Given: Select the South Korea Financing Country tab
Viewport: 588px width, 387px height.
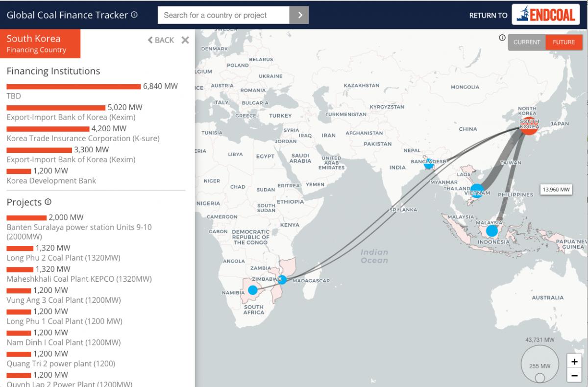Looking at the screenshot, I should (40, 44).
